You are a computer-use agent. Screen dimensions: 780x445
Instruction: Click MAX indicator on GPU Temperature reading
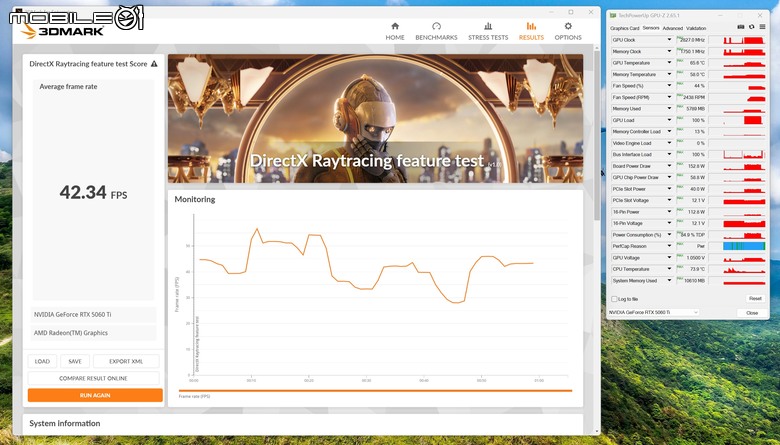680,61
